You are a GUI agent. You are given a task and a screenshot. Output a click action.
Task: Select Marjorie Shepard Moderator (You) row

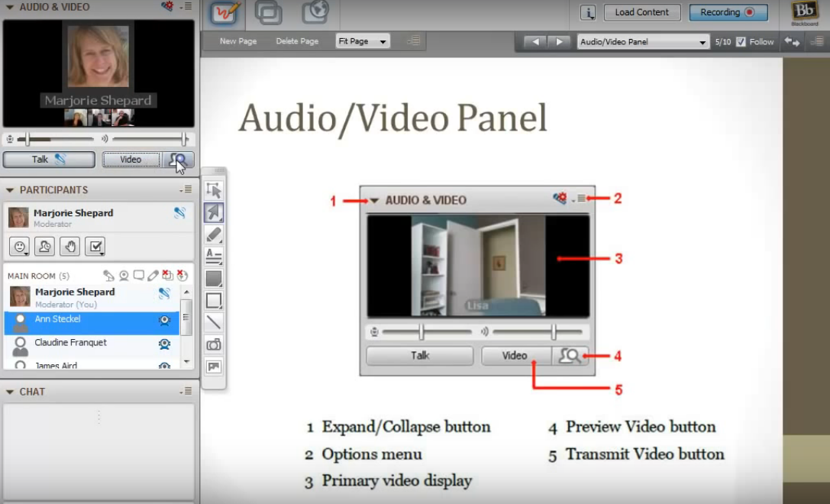pos(92,298)
